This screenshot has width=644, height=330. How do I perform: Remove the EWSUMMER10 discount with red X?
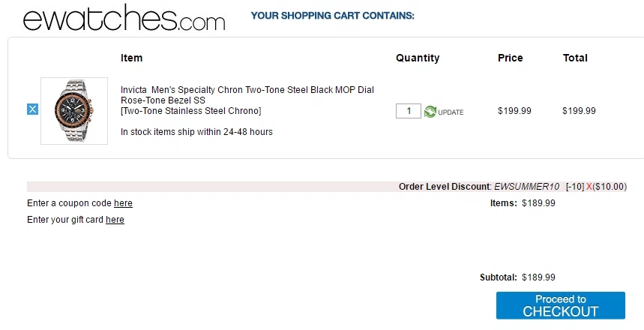(x=589, y=187)
